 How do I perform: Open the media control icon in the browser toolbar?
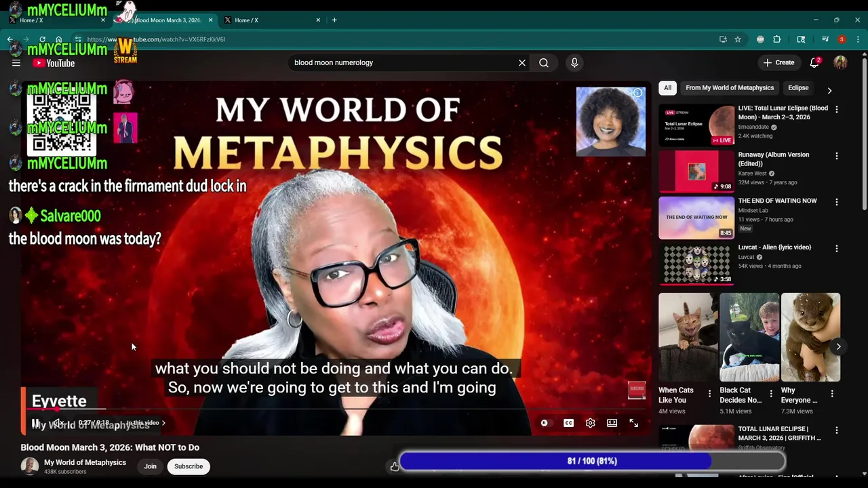click(x=825, y=39)
